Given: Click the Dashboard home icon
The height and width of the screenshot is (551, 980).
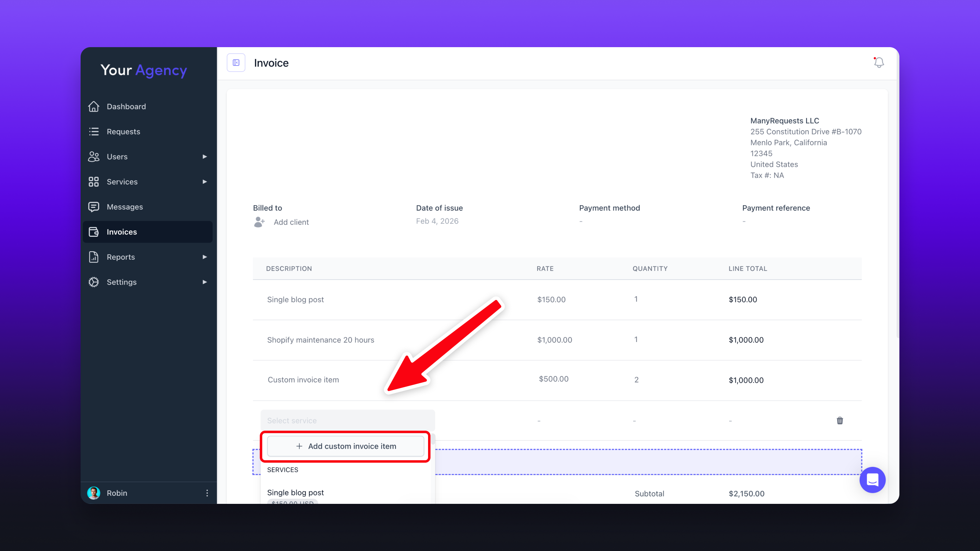Looking at the screenshot, I should (x=94, y=107).
